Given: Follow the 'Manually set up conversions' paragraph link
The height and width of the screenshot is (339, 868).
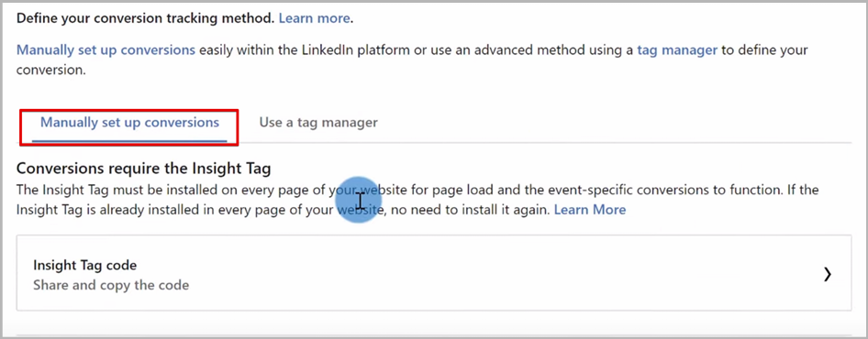Looking at the screenshot, I should point(106,50).
